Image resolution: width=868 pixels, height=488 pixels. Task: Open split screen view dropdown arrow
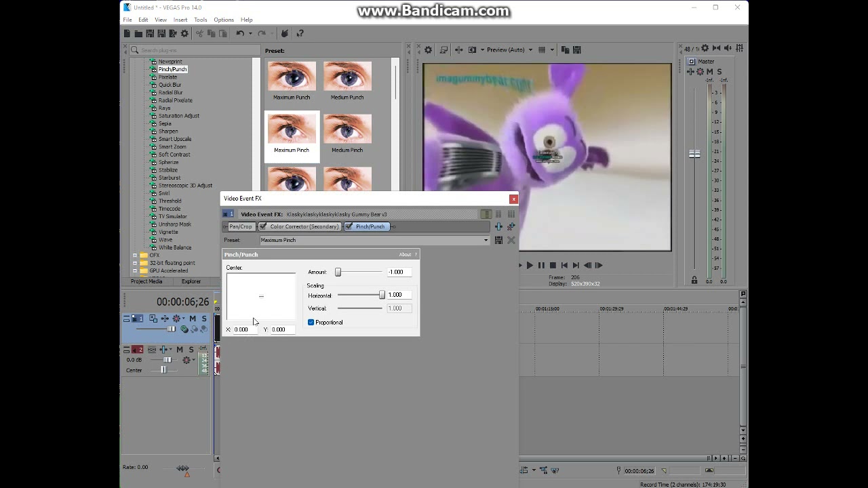click(482, 49)
